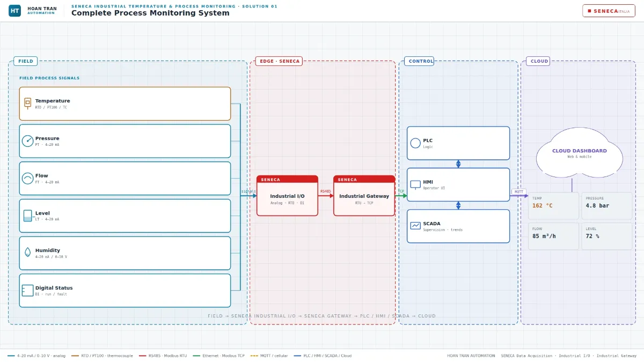Click the 'PLC / HMI / SCADA / Cloud' legend text
The image size is (644, 362).
point(327,356)
